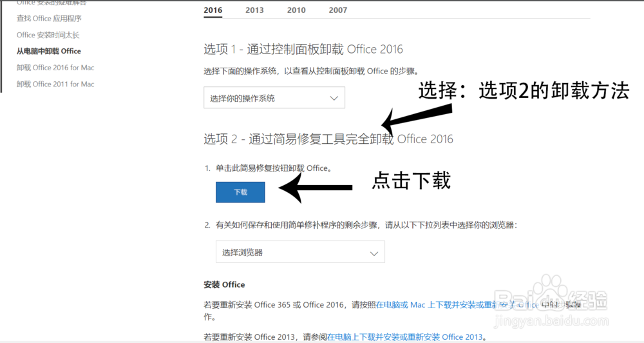Open the 选择浏览器 dropdown
Viewport: 644px width, 343px height.
tap(300, 252)
